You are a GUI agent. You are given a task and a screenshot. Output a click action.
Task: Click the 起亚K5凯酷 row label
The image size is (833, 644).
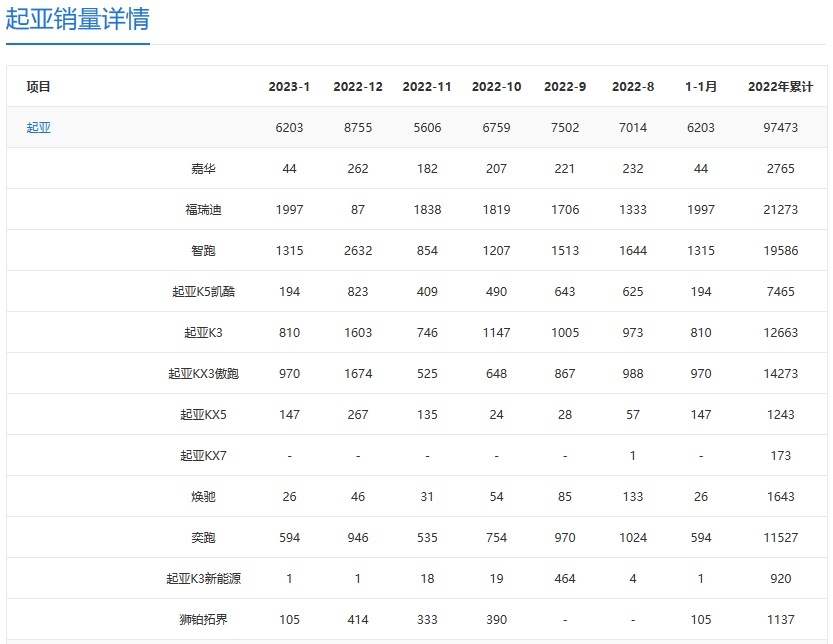[x=203, y=291]
